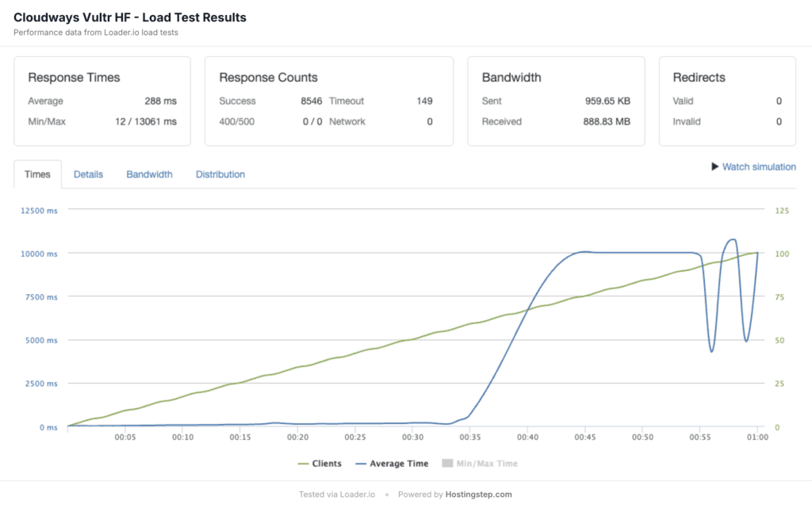Click the right-axis label 25

(x=779, y=384)
